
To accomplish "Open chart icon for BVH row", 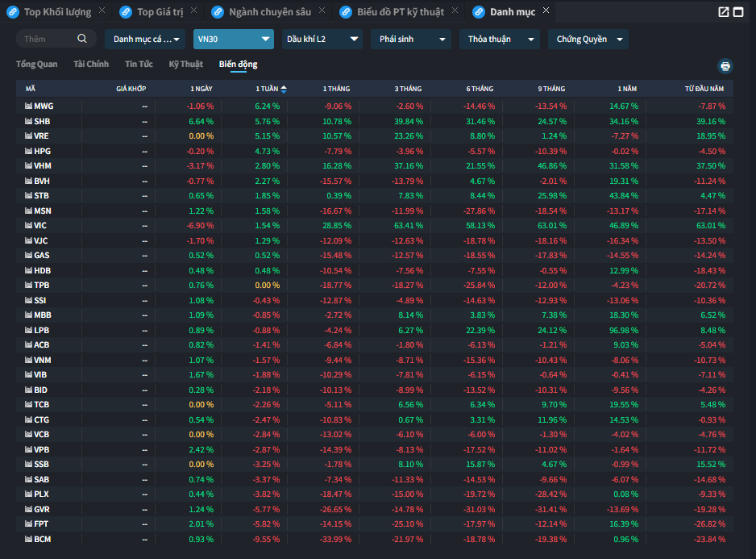I will click(x=28, y=181).
